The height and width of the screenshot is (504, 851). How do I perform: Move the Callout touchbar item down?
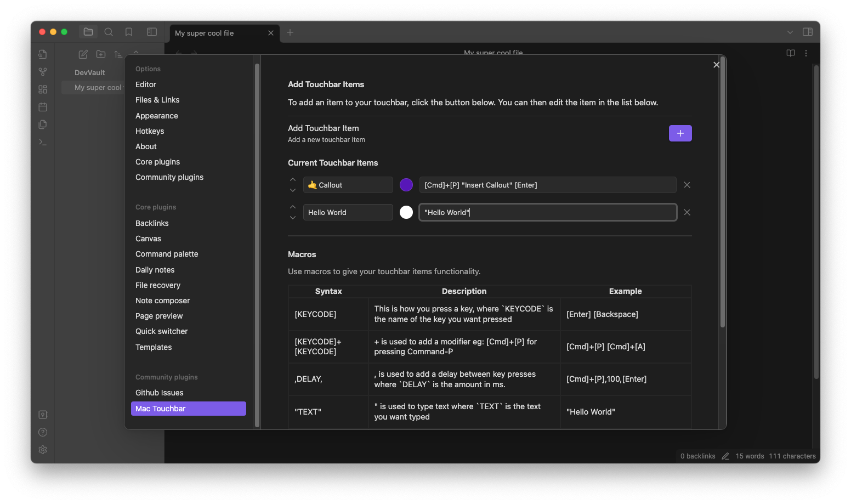click(x=292, y=190)
